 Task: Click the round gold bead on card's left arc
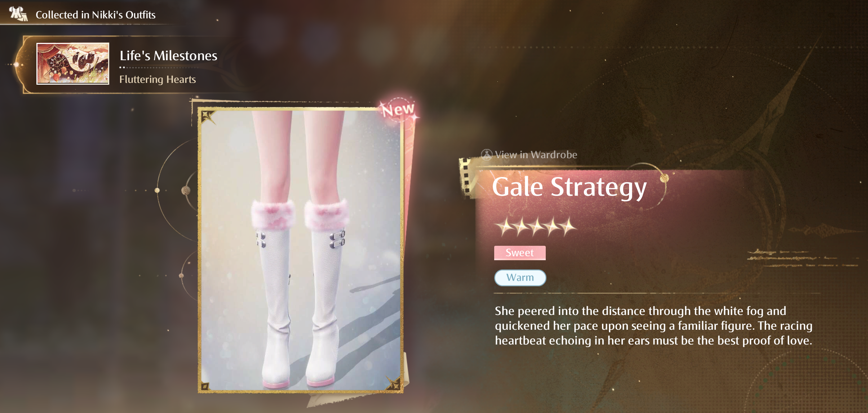click(x=186, y=190)
